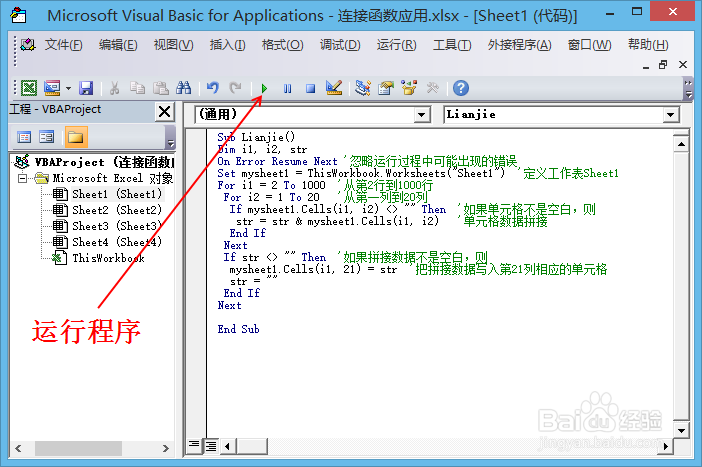Click the code pane scroll left arrow

[x=228, y=446]
